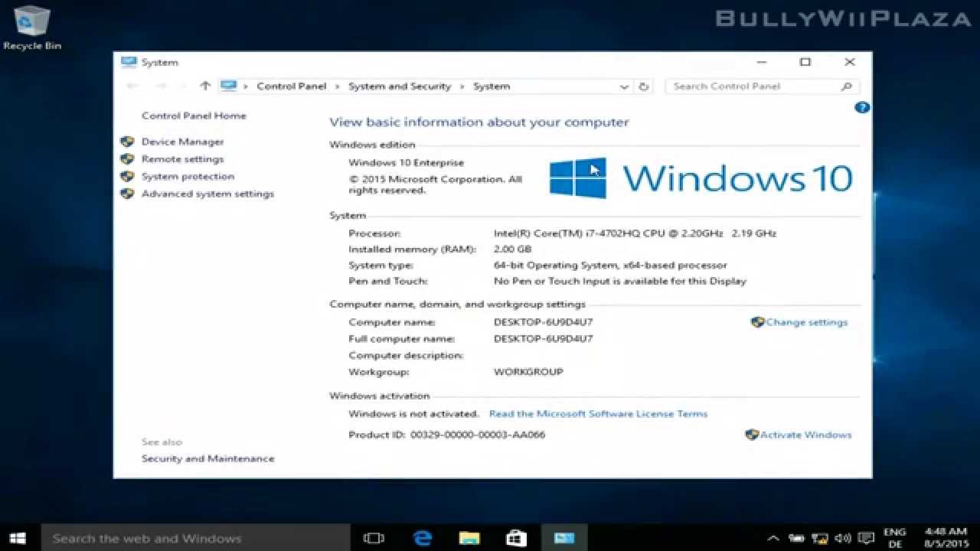The height and width of the screenshot is (551, 980).
Task: Click the Refresh button beside address bar
Action: click(644, 86)
